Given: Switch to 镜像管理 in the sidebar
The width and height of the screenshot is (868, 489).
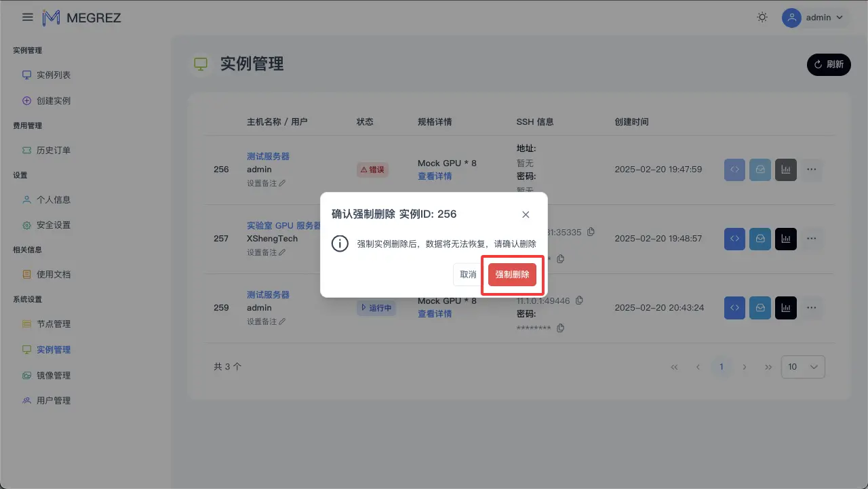Looking at the screenshot, I should click(54, 374).
